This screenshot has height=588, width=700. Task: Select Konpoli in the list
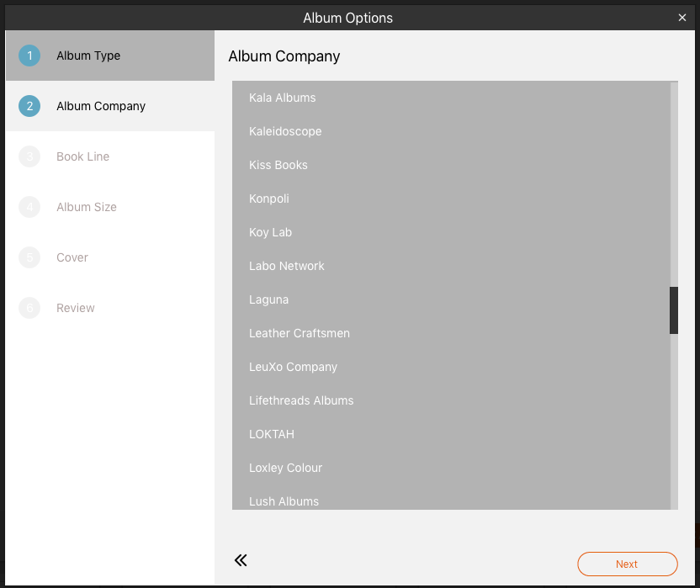(451, 199)
